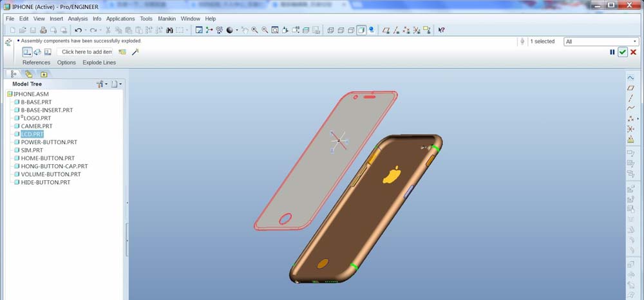Click the binoculars Find icon
Viewport: 644px width, 300px height.
169,30
